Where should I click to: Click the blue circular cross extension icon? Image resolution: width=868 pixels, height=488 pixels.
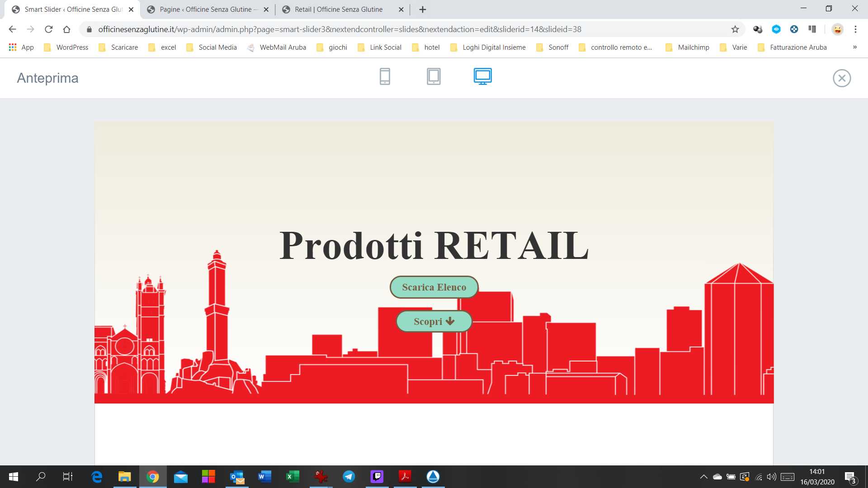tap(794, 29)
